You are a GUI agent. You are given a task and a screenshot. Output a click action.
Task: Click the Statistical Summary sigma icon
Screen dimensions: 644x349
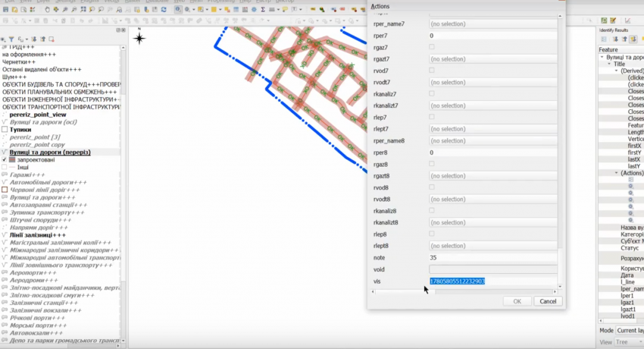[x=263, y=9]
